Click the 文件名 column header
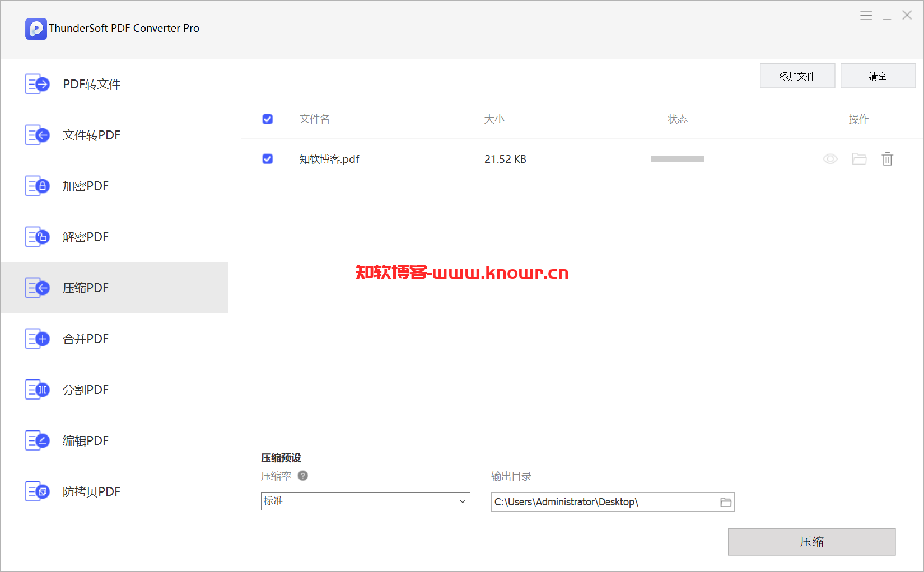Screen dimensions: 924x572 coord(315,119)
